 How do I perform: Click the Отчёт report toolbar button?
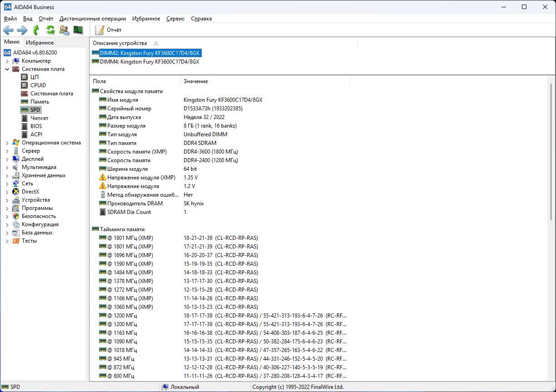pyautogui.click(x=108, y=30)
